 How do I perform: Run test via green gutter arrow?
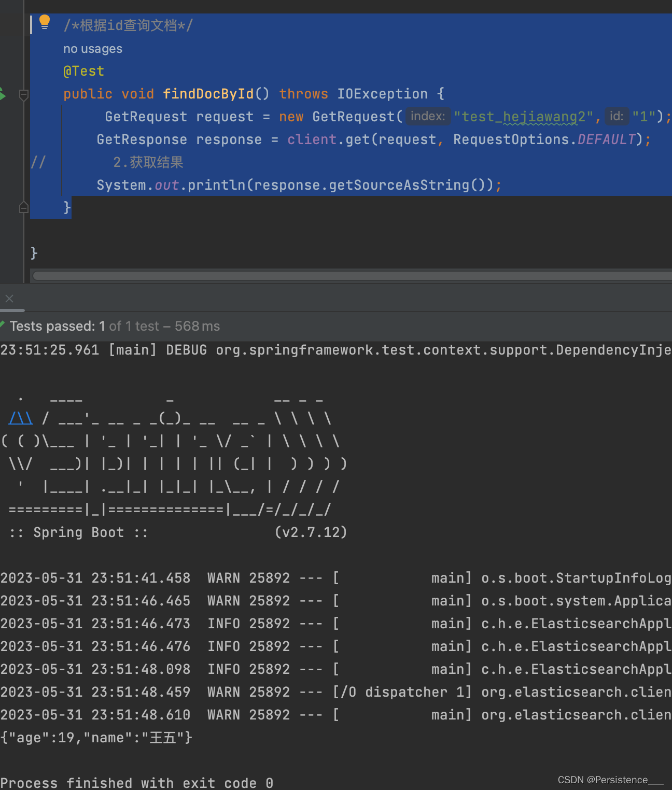(2, 94)
